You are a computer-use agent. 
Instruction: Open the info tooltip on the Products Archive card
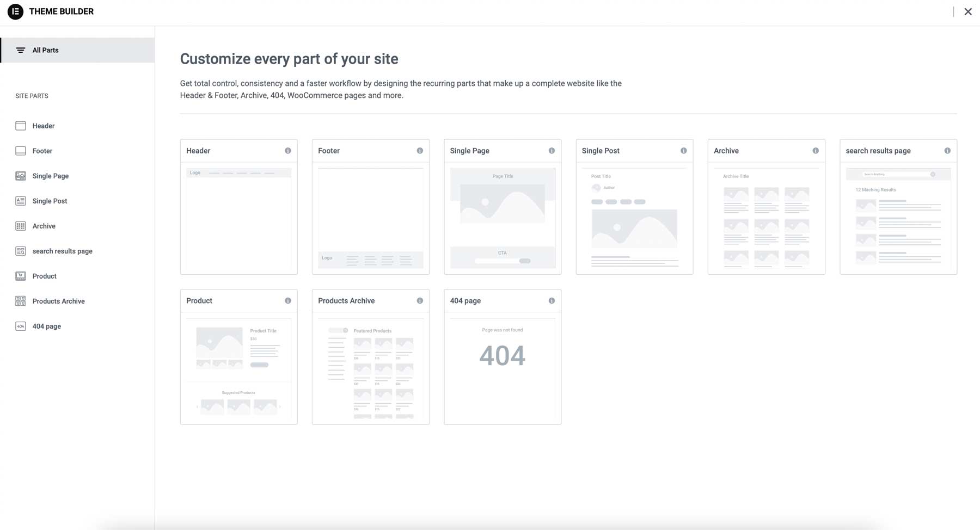(420, 300)
